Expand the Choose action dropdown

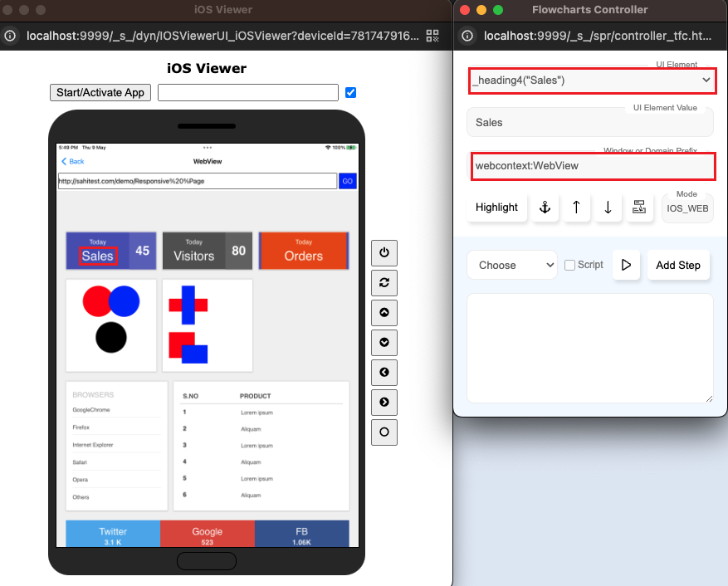[x=511, y=265]
